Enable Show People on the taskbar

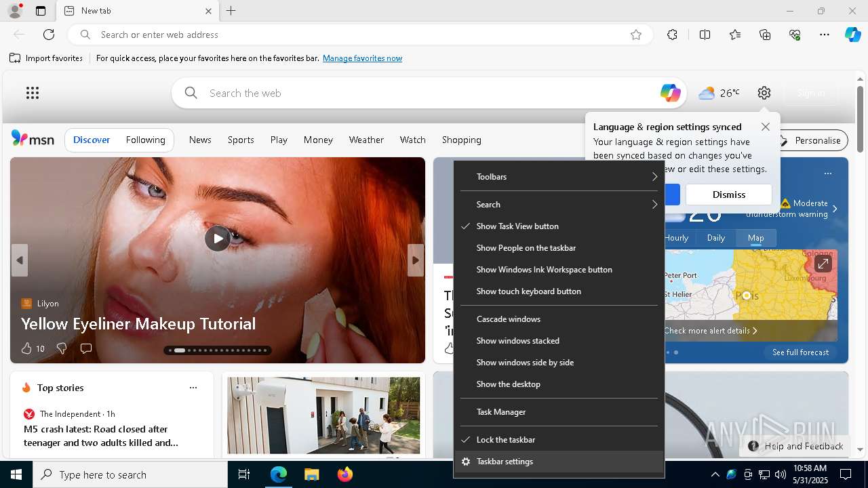[559, 248]
